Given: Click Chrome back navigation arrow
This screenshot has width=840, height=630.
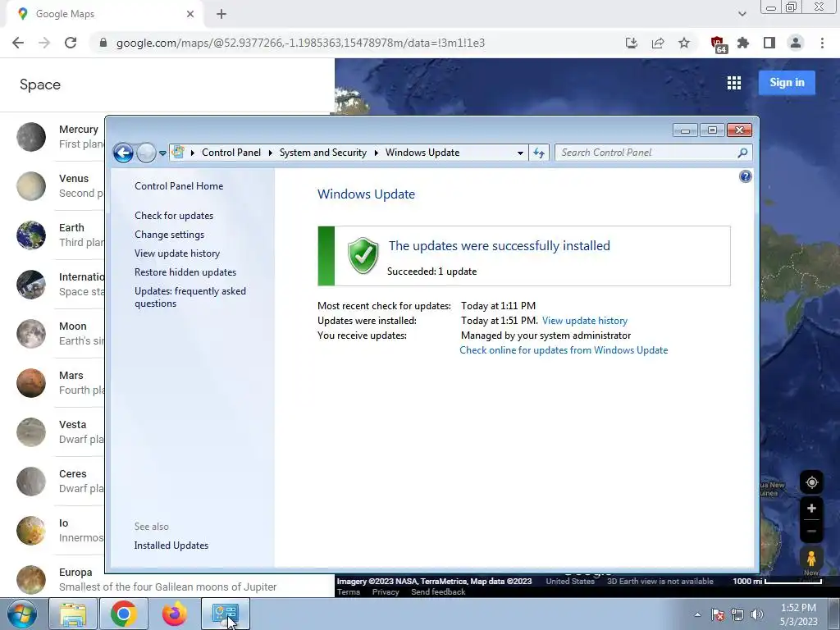Looking at the screenshot, I should 18,43.
